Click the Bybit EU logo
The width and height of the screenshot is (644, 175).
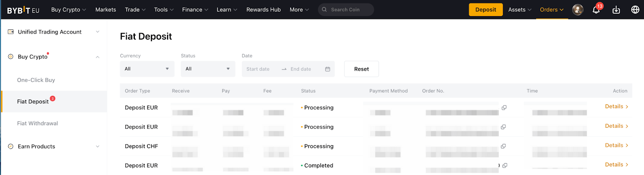23,10
